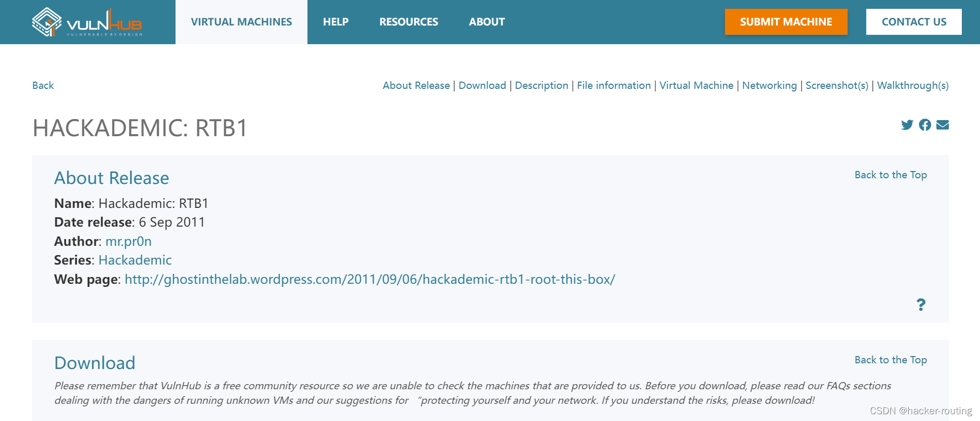Jump to File information section link
This screenshot has width=980, height=421.
click(x=614, y=85)
